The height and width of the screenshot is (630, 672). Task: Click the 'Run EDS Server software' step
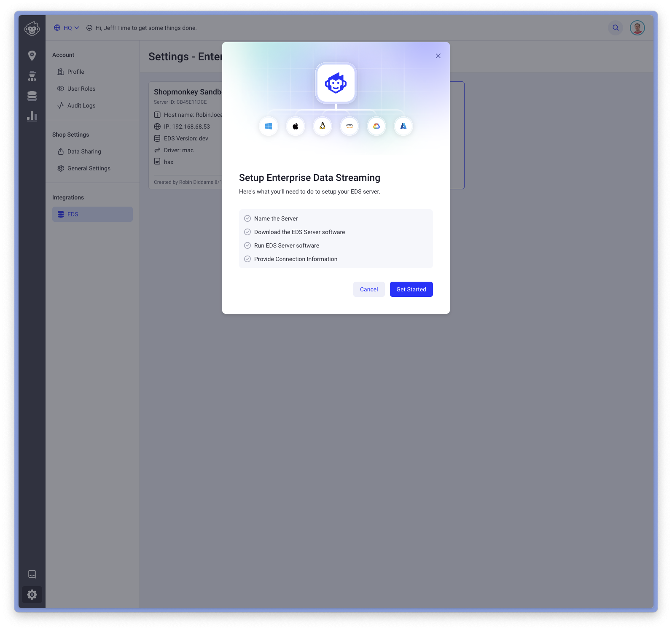(287, 245)
